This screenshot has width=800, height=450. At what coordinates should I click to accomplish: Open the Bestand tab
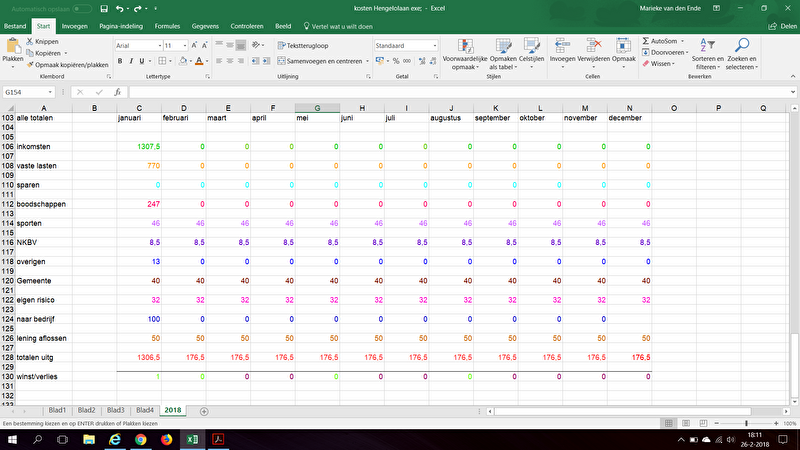[x=15, y=26]
